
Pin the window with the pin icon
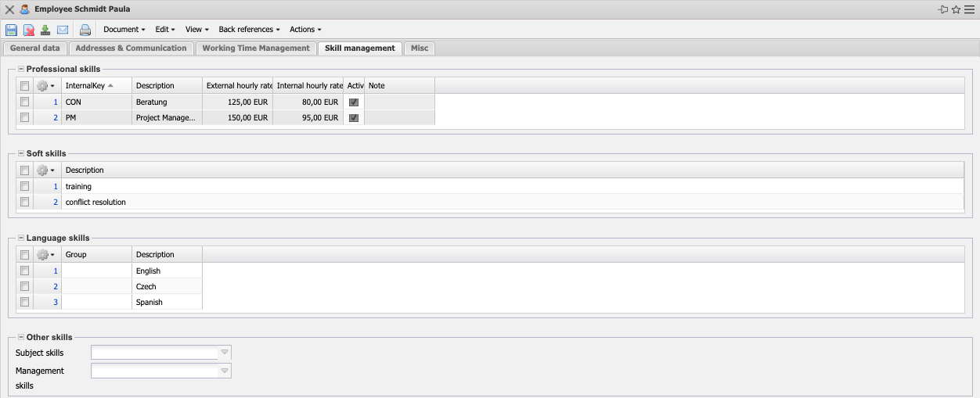coord(943,9)
